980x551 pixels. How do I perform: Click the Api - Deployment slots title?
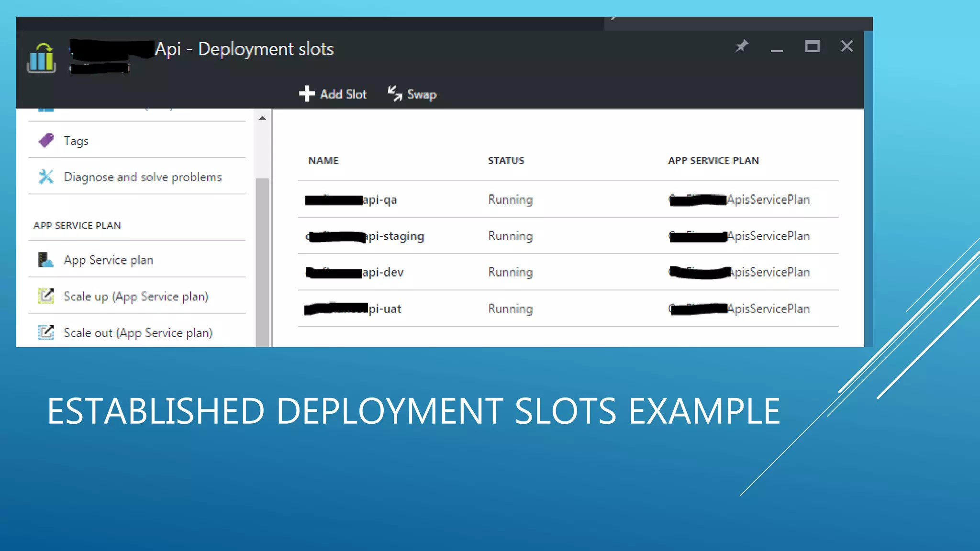click(245, 49)
